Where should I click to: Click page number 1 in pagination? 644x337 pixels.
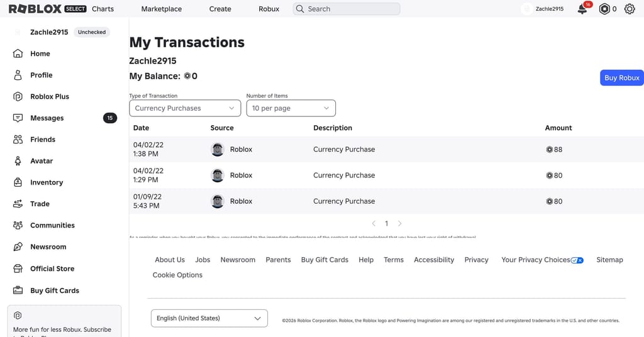tap(387, 223)
